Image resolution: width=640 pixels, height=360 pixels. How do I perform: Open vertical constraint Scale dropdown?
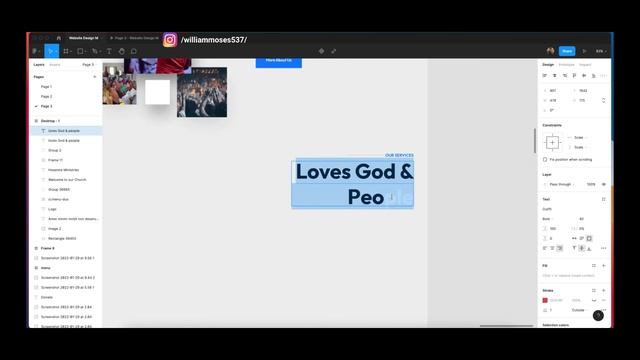[580, 147]
